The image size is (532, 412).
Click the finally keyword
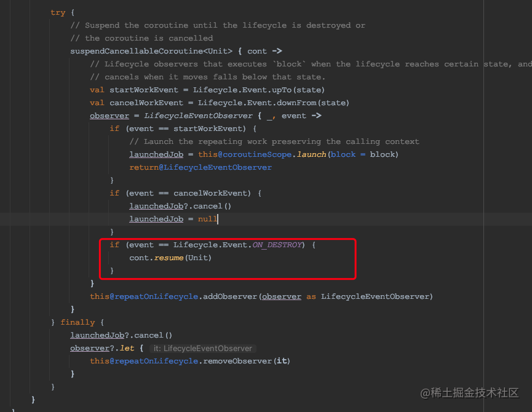point(77,322)
